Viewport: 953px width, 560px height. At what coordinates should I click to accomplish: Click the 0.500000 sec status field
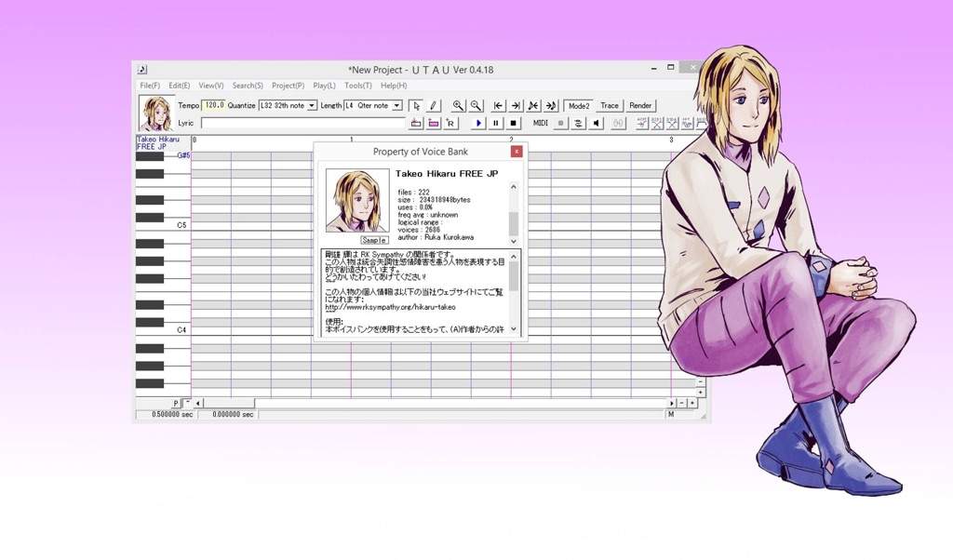pos(165,414)
